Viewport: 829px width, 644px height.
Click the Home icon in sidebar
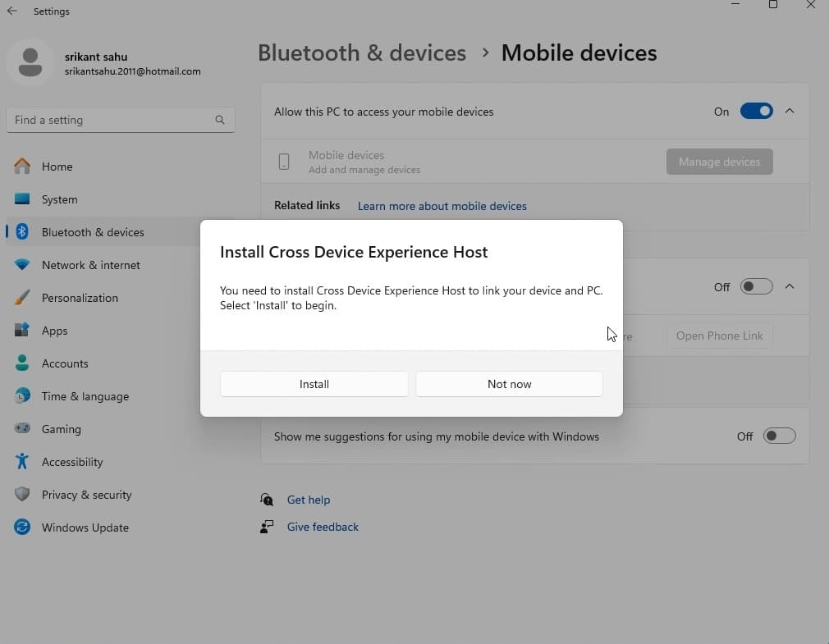click(22, 167)
